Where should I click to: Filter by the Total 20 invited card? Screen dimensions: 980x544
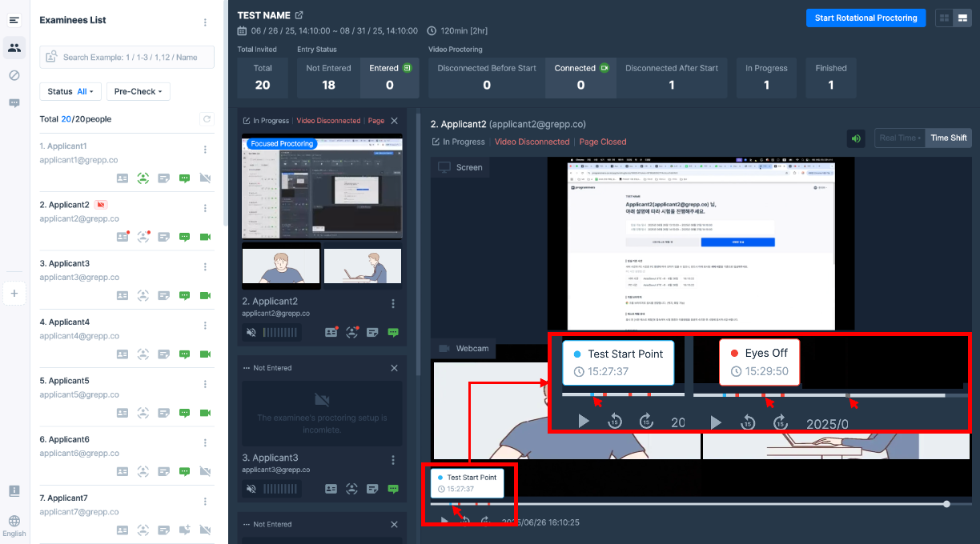point(263,78)
